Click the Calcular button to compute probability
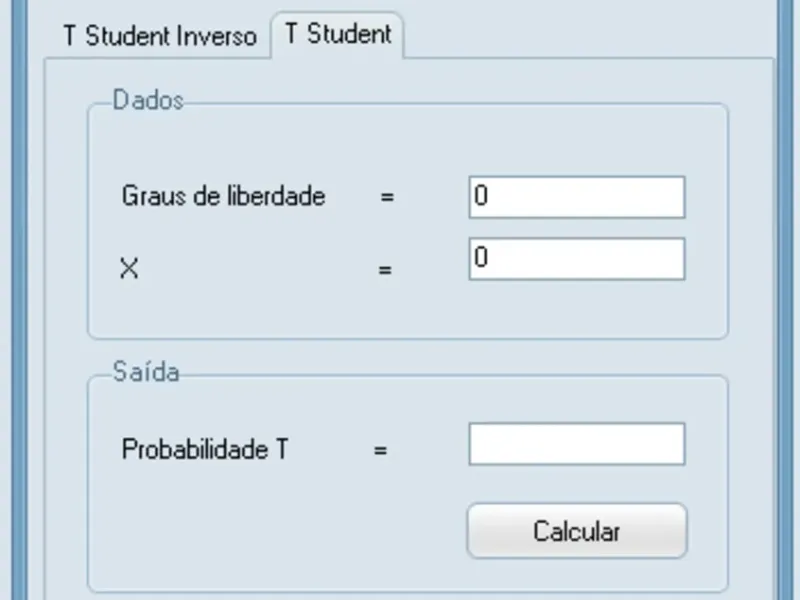The width and height of the screenshot is (800, 600). tap(576, 531)
